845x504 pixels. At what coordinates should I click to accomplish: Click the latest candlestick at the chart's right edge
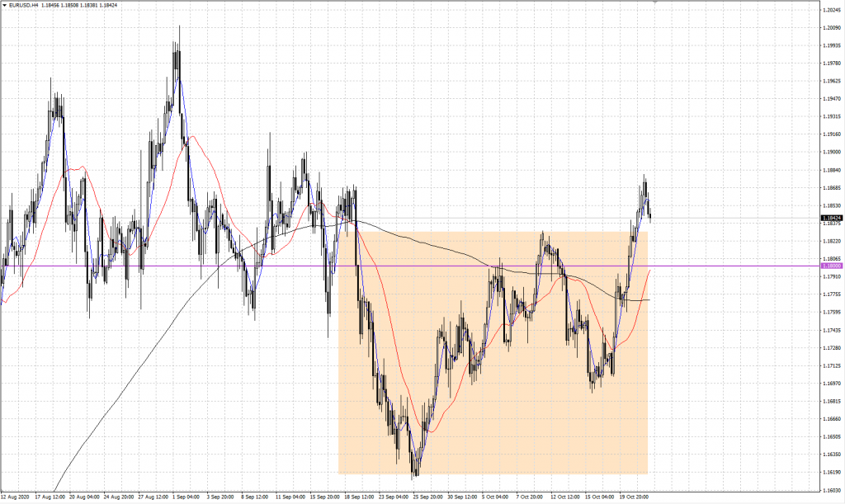tap(650, 214)
